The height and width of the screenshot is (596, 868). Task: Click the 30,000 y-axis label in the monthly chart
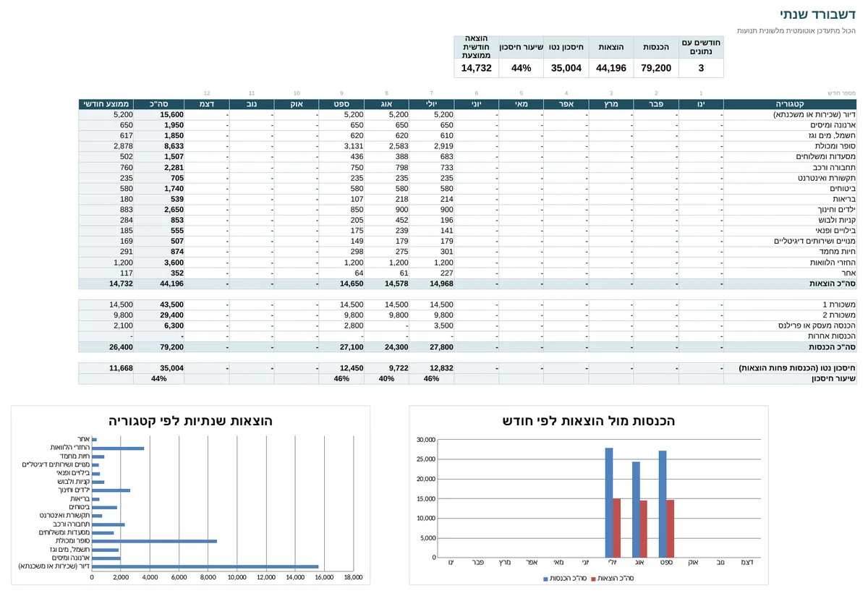click(425, 440)
